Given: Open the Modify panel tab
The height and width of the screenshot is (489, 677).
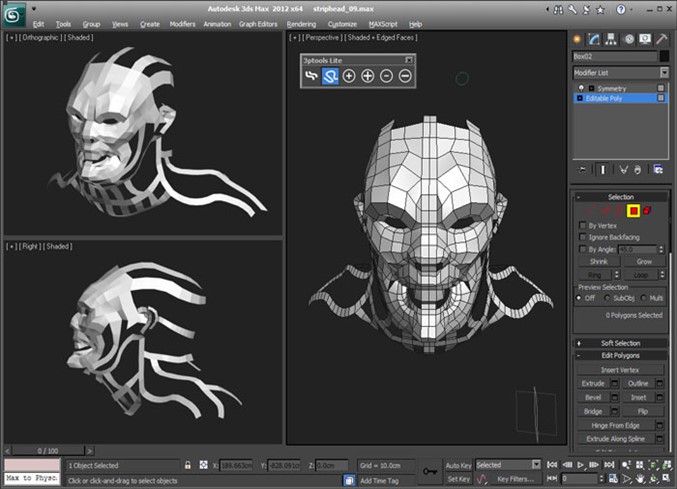Looking at the screenshot, I should [x=595, y=40].
